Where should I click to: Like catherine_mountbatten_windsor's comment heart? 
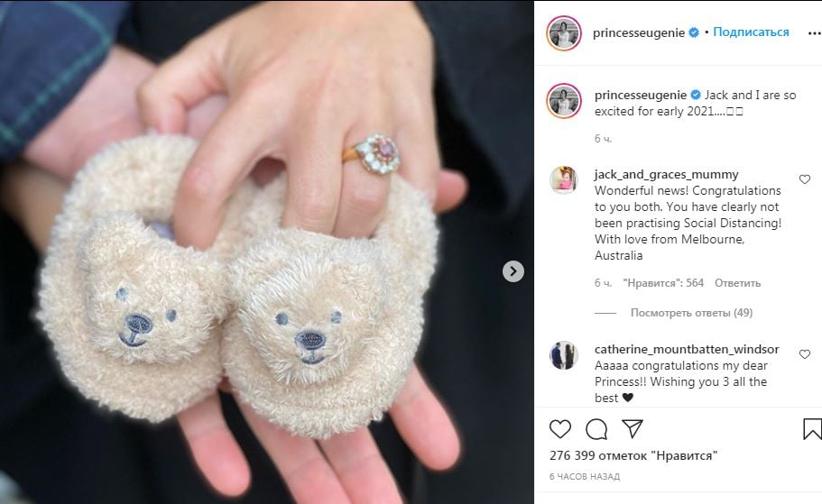tap(805, 354)
